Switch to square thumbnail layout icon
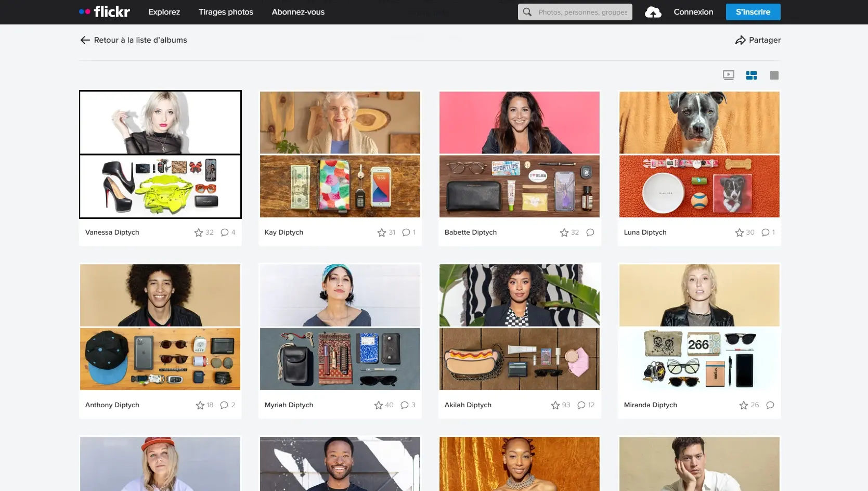Screen dimensions: 868x491 point(774,75)
